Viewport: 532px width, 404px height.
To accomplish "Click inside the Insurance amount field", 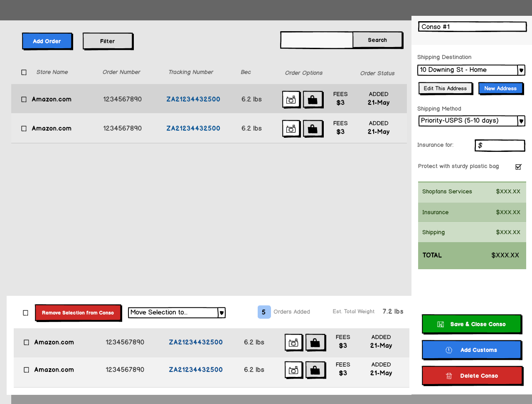I will tap(500, 145).
